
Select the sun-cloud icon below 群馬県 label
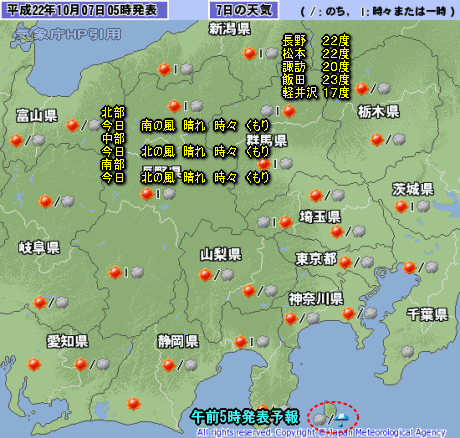tap(275, 164)
